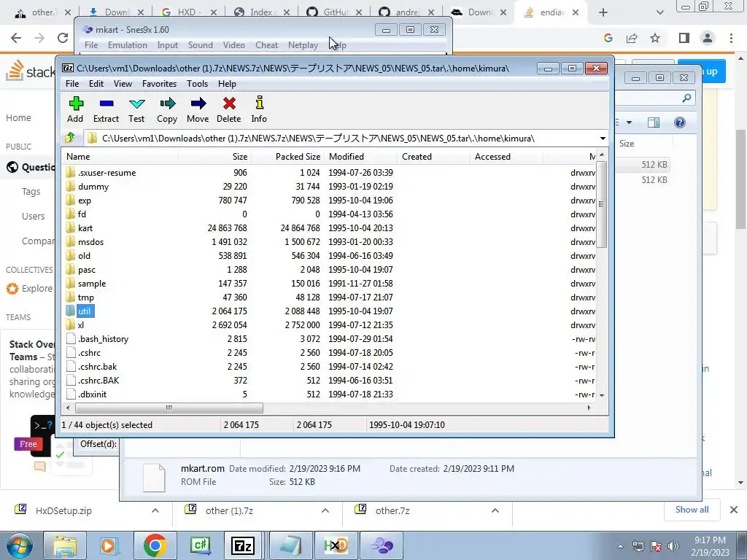
Task: Switch to the GitHub browser tab
Action: pos(334,12)
